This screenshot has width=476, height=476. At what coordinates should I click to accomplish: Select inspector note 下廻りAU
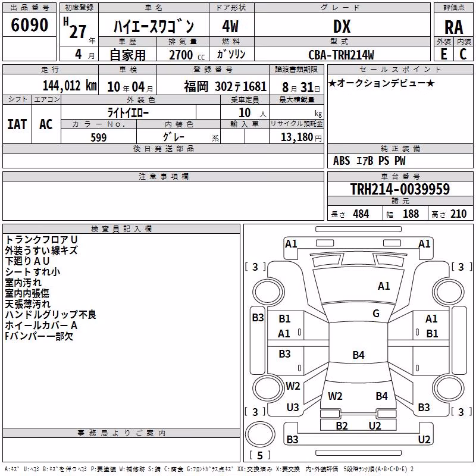pos(27,261)
